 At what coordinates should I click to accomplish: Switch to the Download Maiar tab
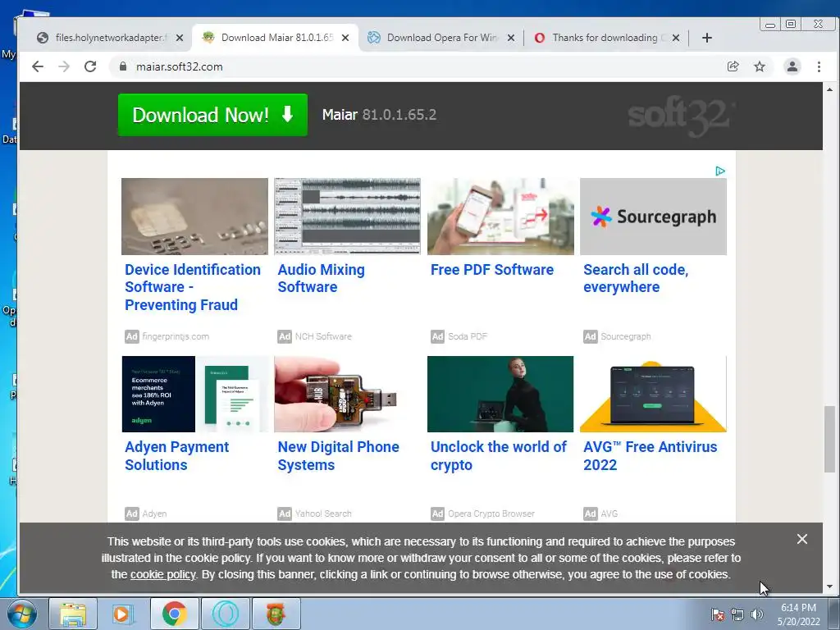tap(276, 38)
